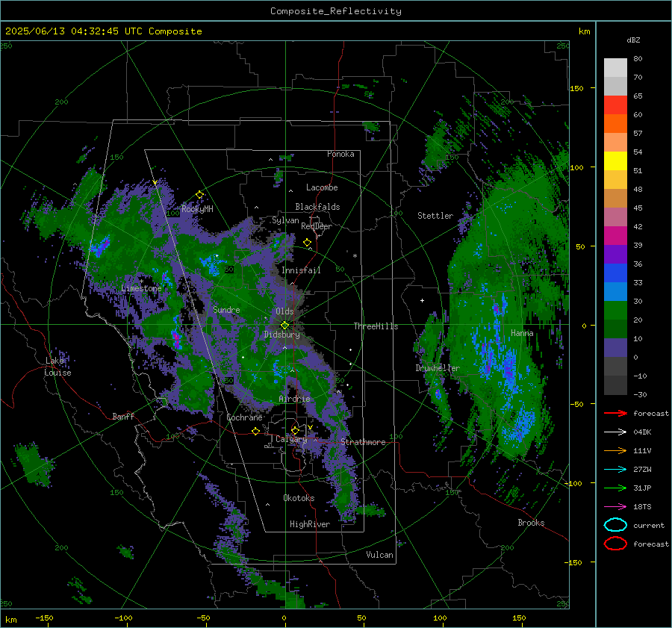
Task: Click the Okotoks label on map
Action: [299, 498]
